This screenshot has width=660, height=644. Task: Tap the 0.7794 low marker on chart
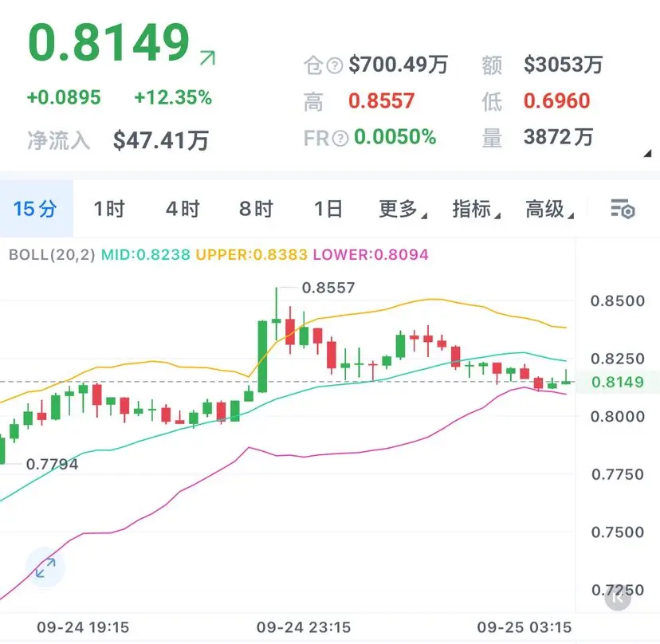point(52,464)
